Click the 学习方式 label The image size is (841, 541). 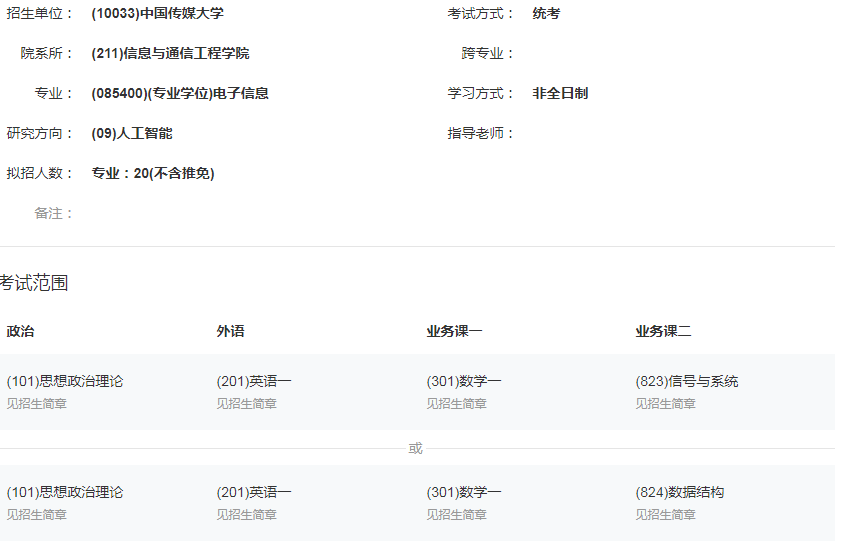coord(481,93)
